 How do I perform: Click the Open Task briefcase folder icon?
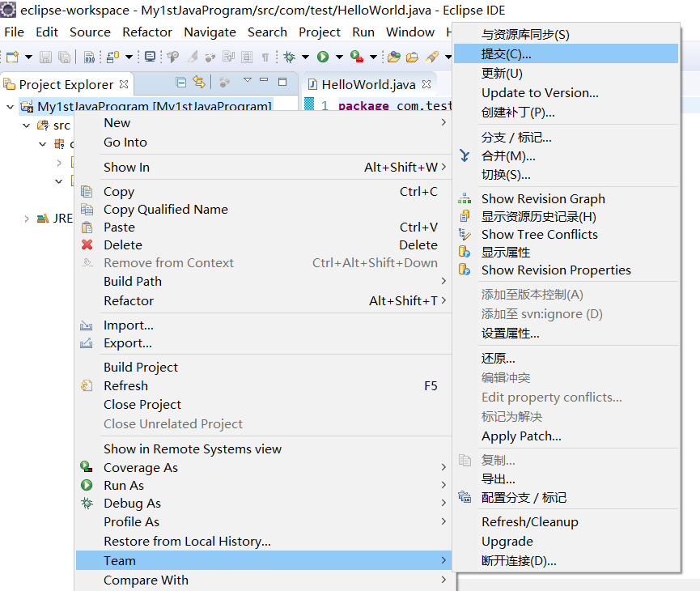pyautogui.click(x=412, y=57)
